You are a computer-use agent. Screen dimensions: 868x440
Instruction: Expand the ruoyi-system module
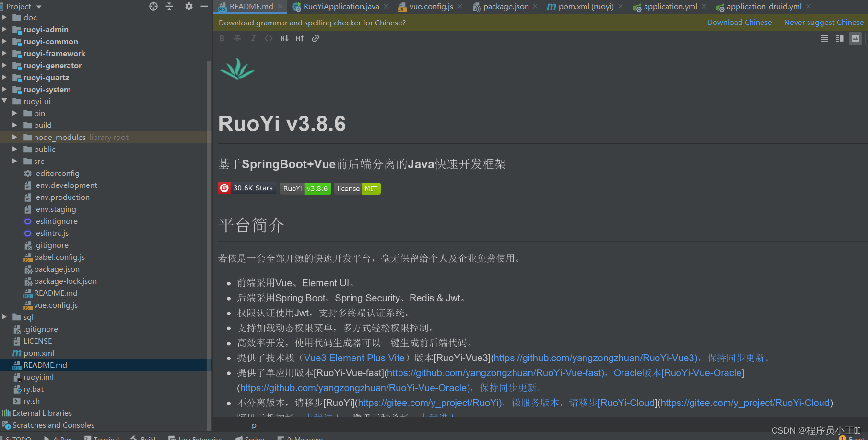coord(4,89)
